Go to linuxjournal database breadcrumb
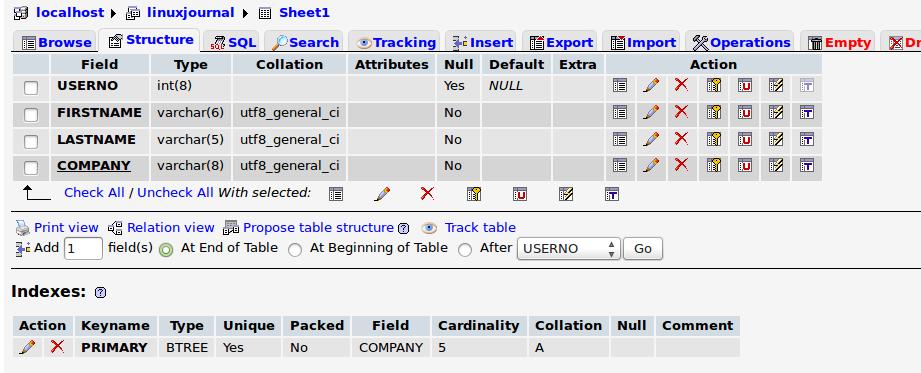Image resolution: width=921 pixels, height=373 pixels. (x=189, y=12)
